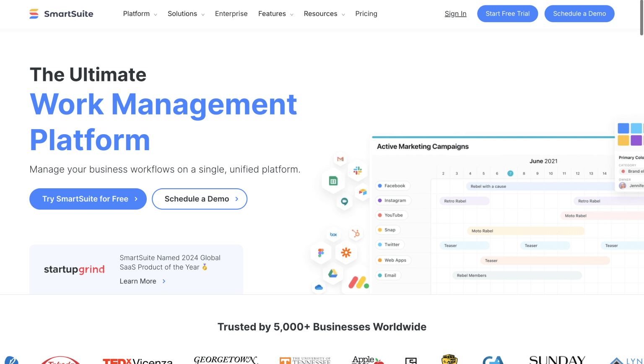The image size is (644, 364).
Task: Click Schedule a Demo in the header
Action: [579, 14]
